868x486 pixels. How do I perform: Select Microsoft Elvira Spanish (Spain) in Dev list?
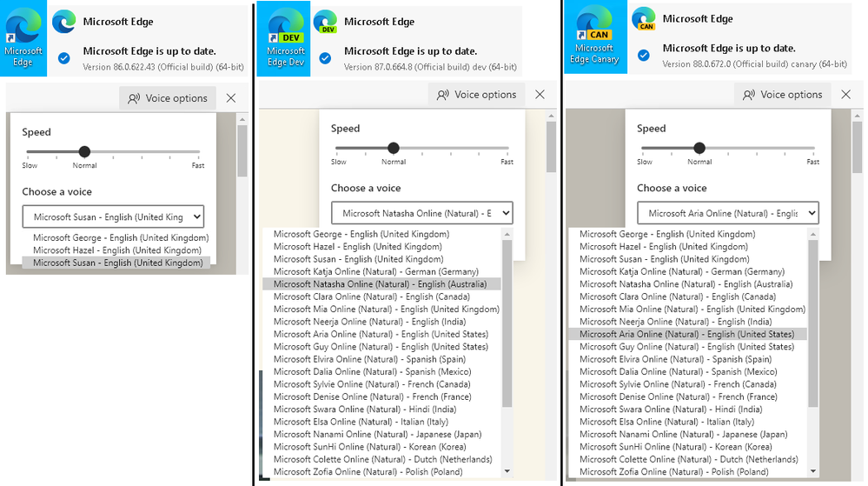[382, 359]
